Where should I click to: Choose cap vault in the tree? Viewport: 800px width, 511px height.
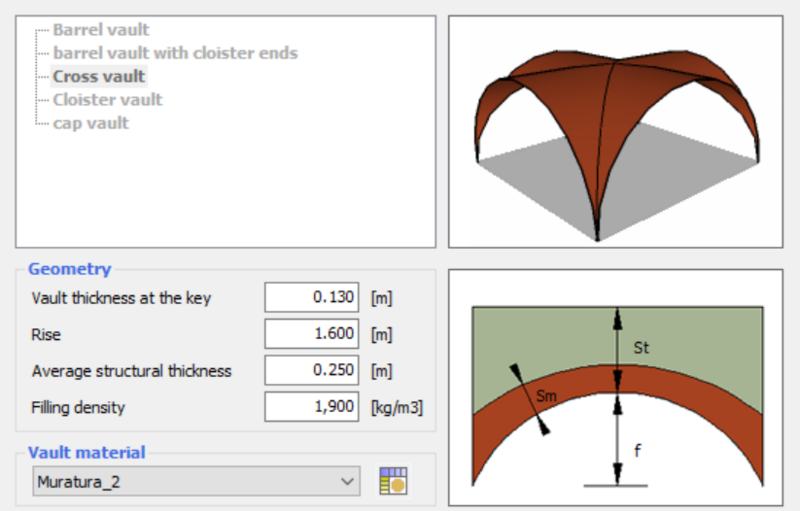coord(91,123)
